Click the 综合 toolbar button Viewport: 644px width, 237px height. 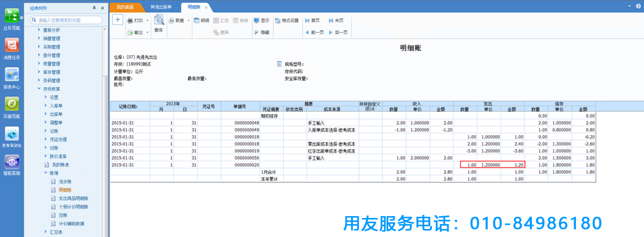(241, 20)
